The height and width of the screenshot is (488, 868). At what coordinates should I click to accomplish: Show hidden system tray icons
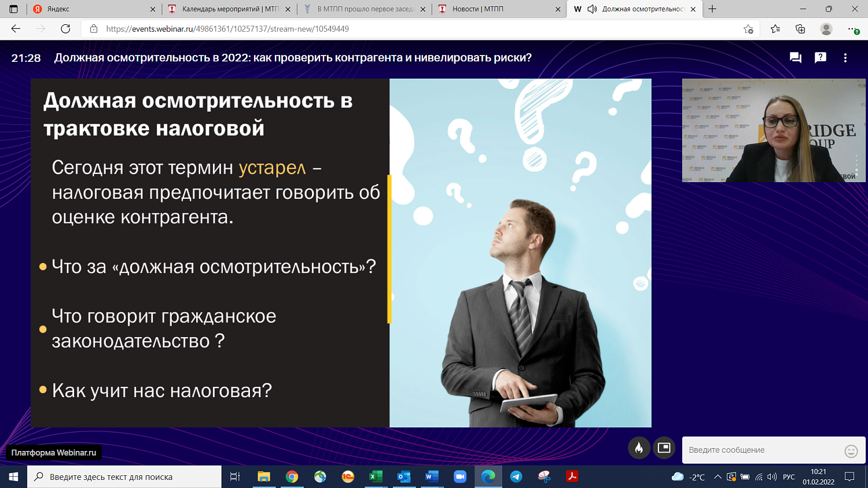point(718,477)
